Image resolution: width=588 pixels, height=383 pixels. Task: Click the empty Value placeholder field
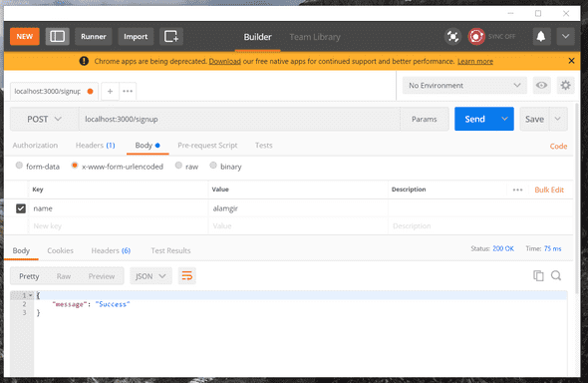pos(298,225)
